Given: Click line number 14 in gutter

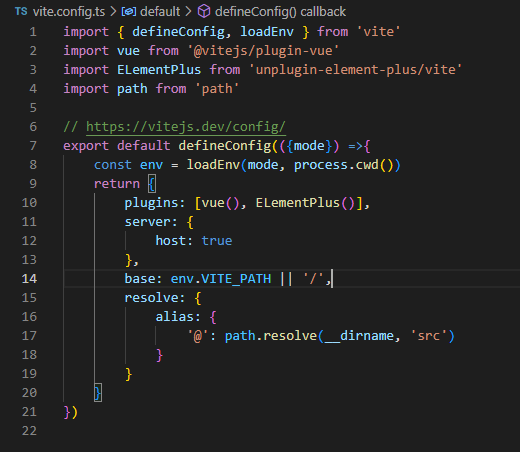Looking at the screenshot, I should tap(29, 279).
